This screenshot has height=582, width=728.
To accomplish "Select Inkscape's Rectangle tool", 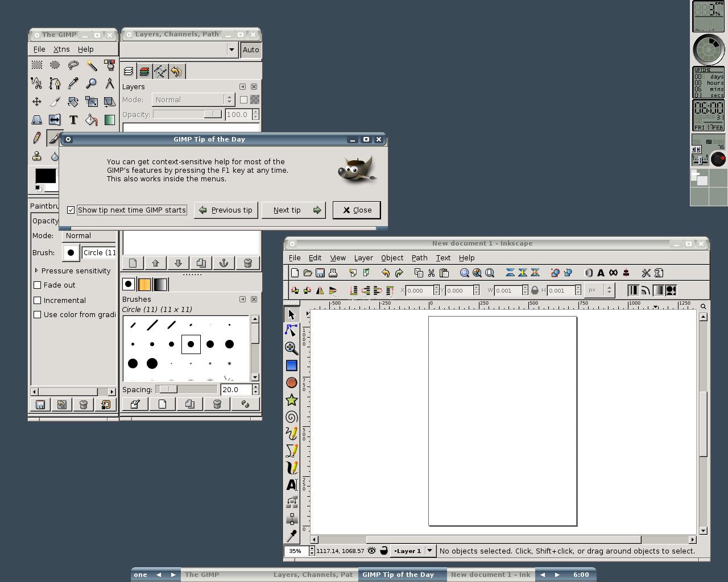I will tap(291, 365).
